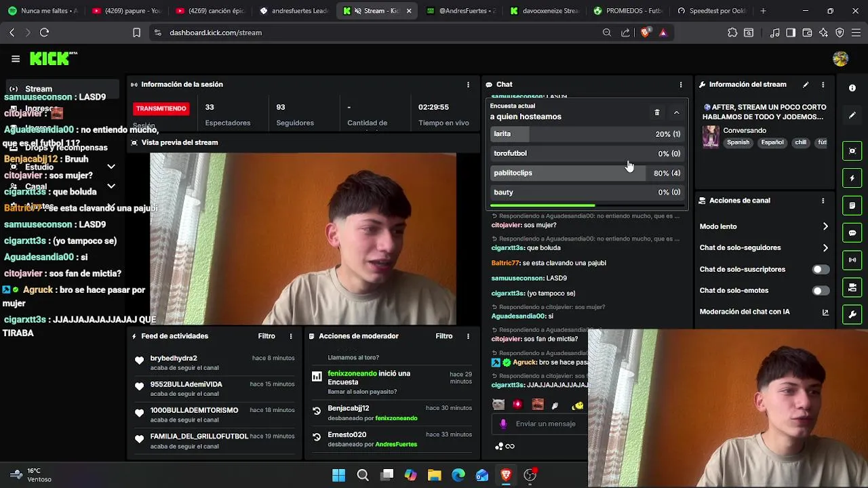Switch to the @AndresFuertes browser tab

coord(461,11)
